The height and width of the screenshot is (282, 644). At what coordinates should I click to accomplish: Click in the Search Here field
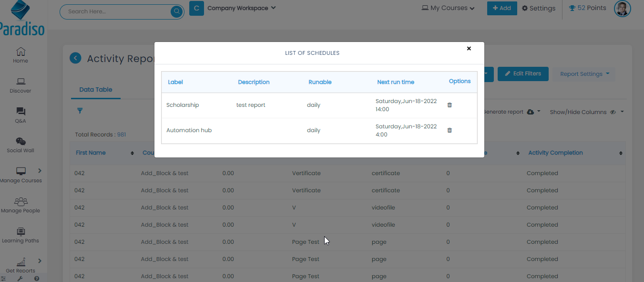[114, 11]
